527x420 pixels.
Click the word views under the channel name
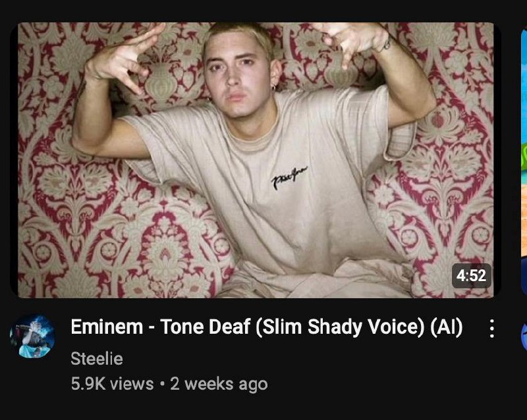132,384
